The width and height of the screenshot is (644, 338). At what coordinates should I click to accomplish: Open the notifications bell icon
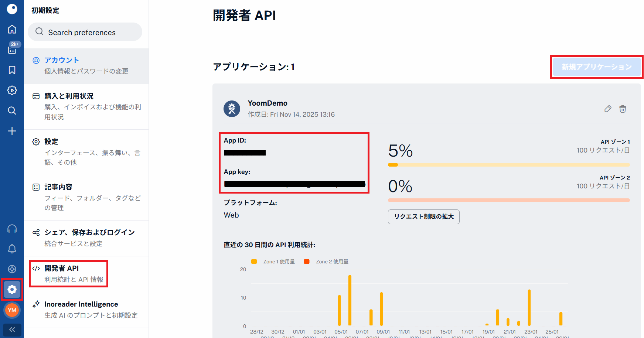coord(12,249)
